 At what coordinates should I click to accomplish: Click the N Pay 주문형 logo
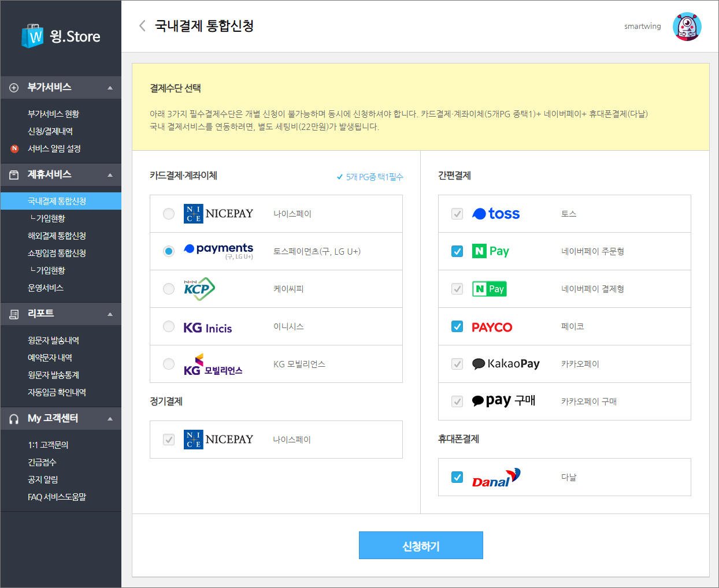coord(491,251)
